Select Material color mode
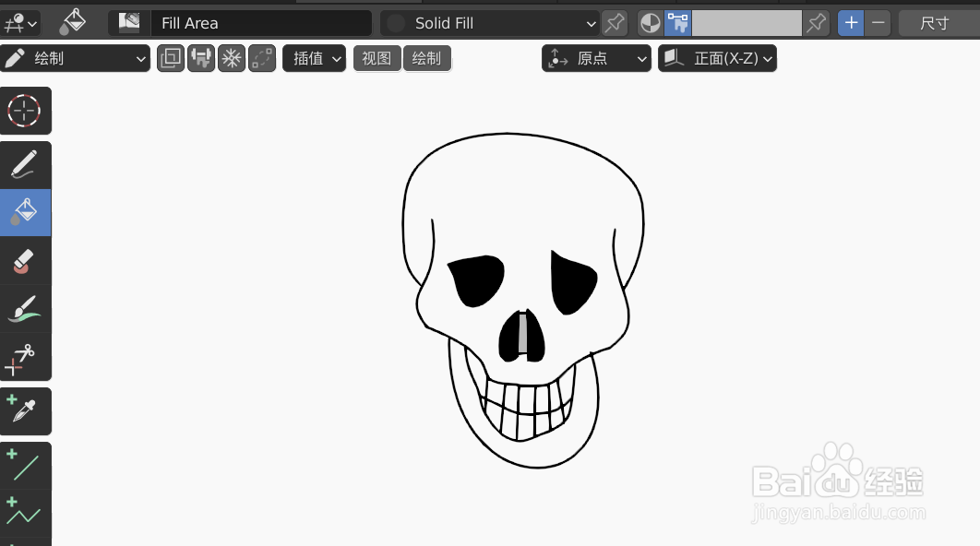Viewport: 980px width, 546px height. 651,23
